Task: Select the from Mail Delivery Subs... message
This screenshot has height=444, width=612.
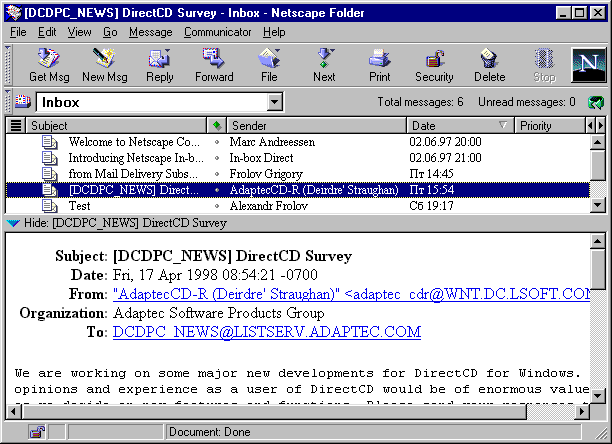Action: click(298, 174)
